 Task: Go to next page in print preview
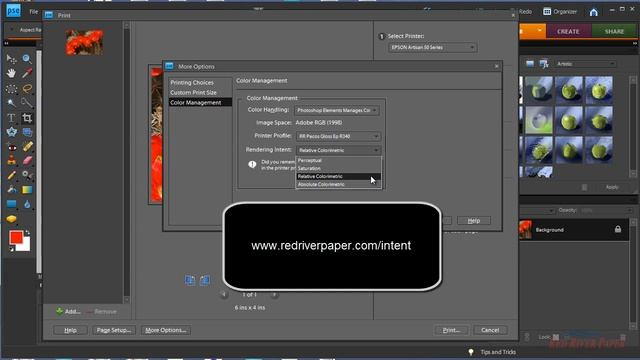tap(274, 294)
